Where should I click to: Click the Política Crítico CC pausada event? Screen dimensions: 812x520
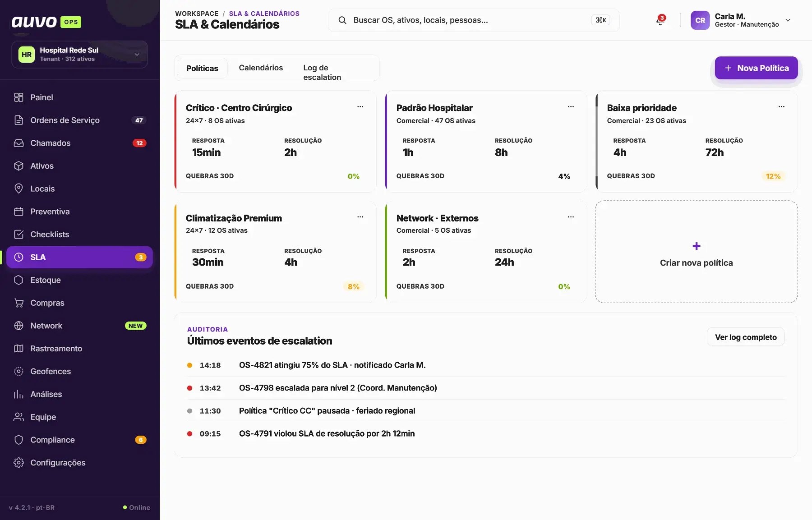[486, 411]
